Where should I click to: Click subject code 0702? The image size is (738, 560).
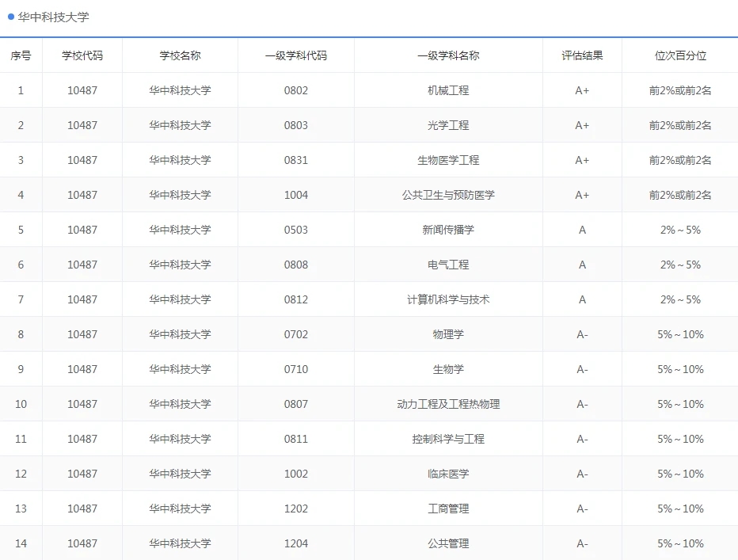point(296,334)
